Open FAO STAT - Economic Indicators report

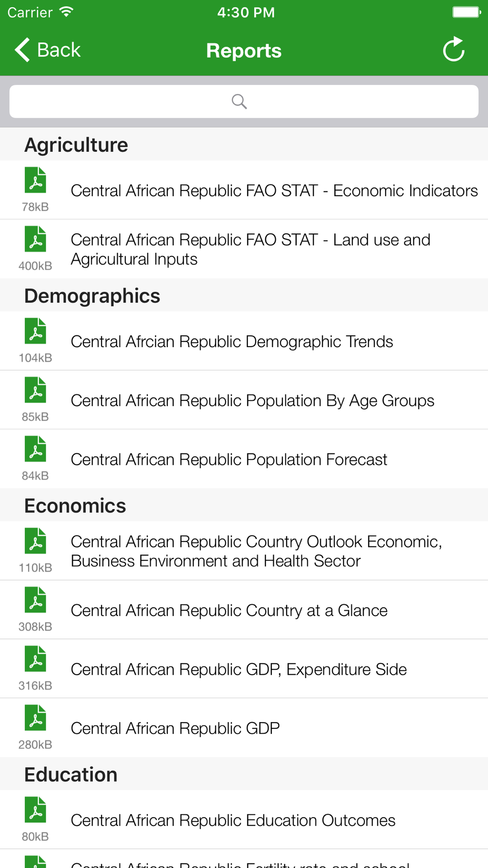click(274, 190)
